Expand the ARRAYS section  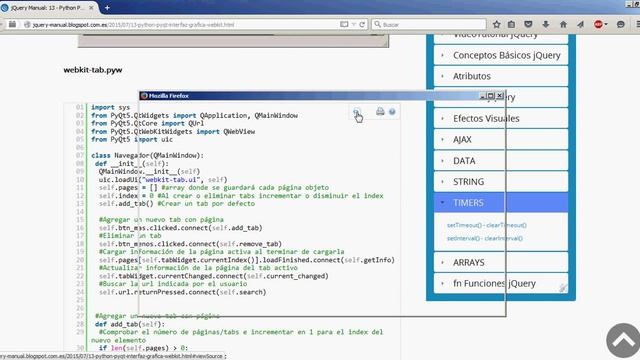tap(501, 262)
